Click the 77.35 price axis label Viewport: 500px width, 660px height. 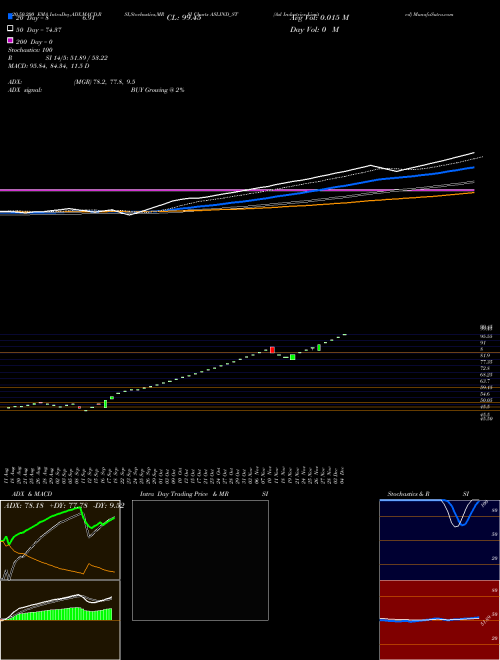pos(486,362)
